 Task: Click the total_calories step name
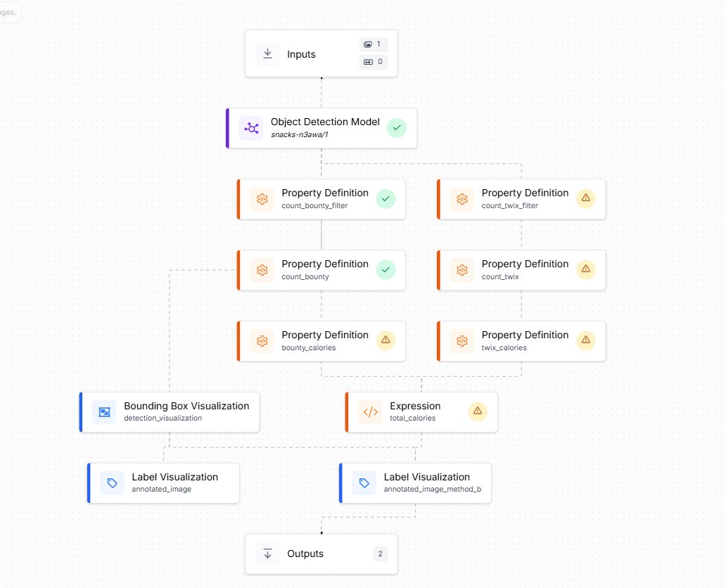click(412, 418)
